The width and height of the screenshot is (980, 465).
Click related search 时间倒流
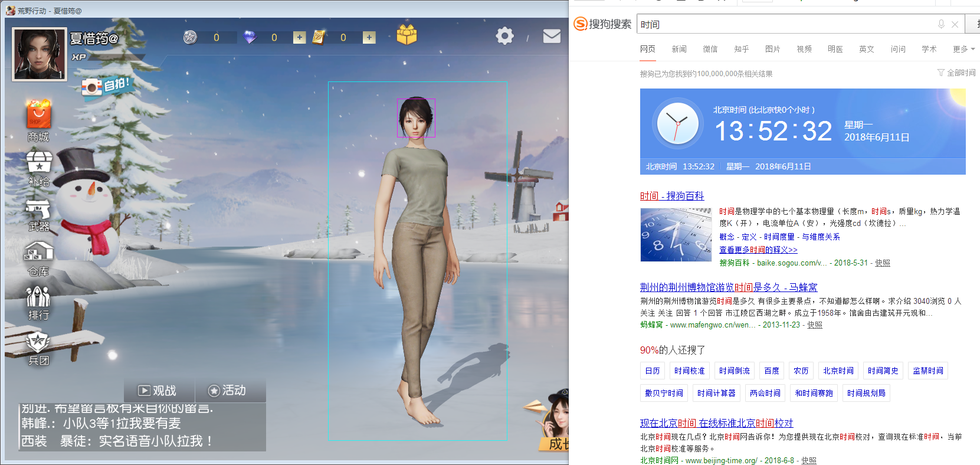pyautogui.click(x=735, y=371)
